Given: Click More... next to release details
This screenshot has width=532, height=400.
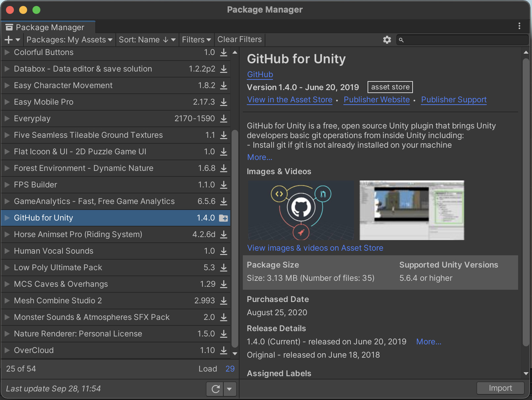Looking at the screenshot, I should pyautogui.click(x=429, y=342).
